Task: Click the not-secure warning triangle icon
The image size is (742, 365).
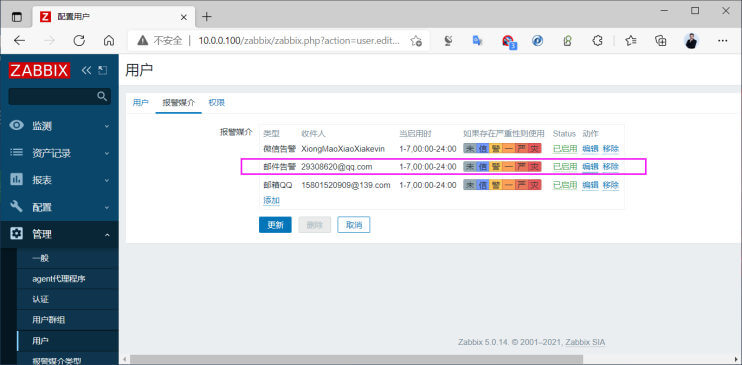Action: [x=142, y=41]
